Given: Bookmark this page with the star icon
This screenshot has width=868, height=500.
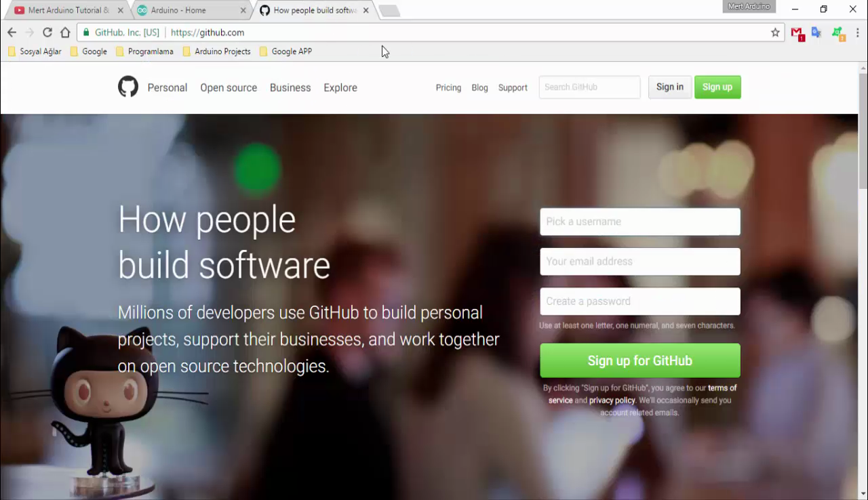Looking at the screenshot, I should [x=775, y=33].
